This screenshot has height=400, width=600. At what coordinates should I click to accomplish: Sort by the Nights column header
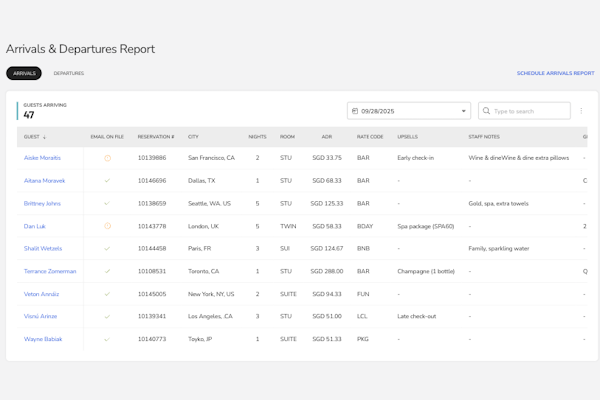click(x=257, y=137)
